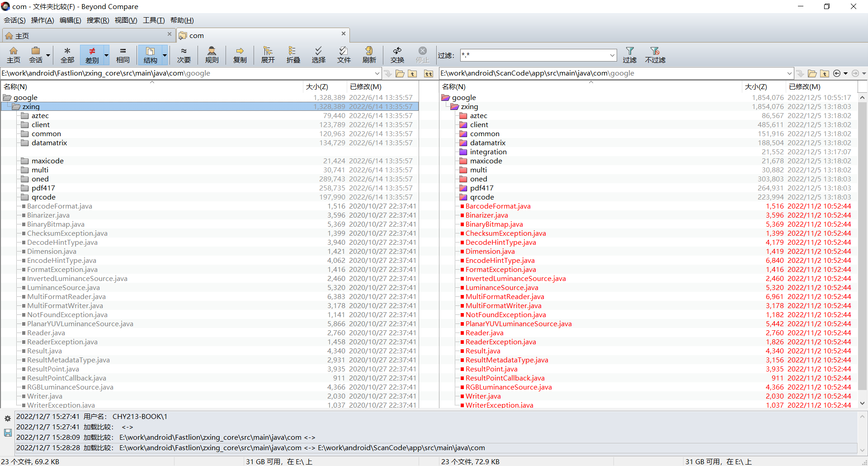Close the 主页 tab

coord(170,34)
